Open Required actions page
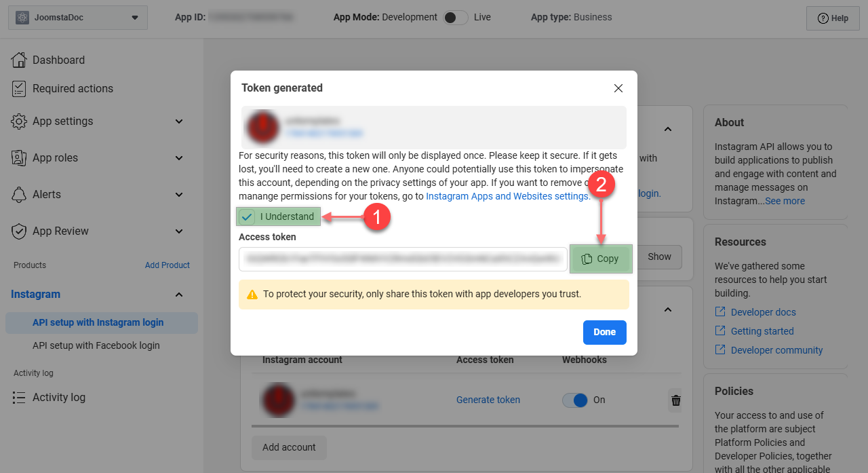Image resolution: width=868 pixels, height=473 pixels. pos(73,88)
